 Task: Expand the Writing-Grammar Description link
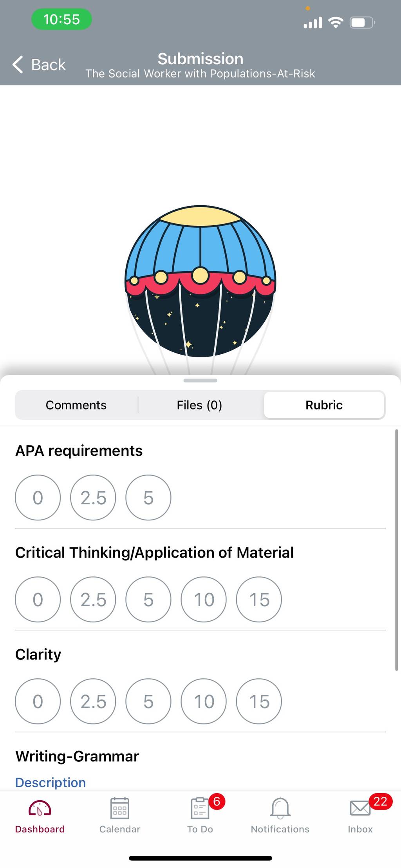(51, 783)
